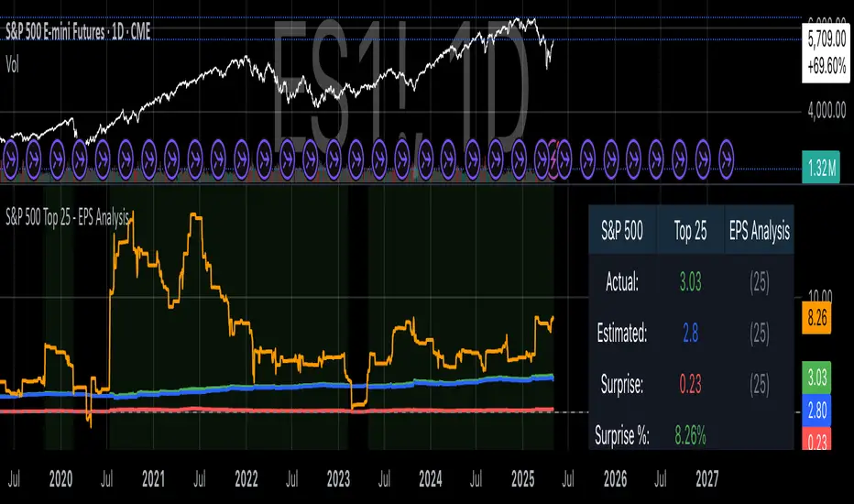Click the S&P 500 table header cell

[622, 231]
